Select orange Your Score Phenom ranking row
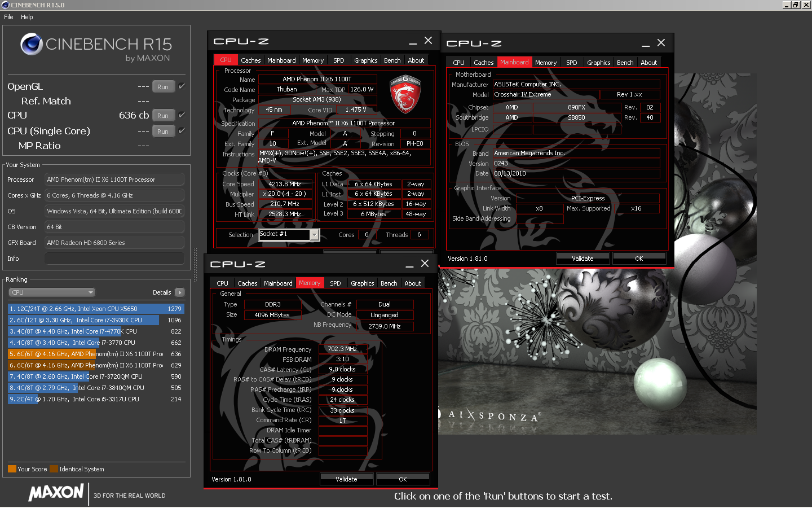The height and width of the screenshot is (508, 812). (x=96, y=354)
